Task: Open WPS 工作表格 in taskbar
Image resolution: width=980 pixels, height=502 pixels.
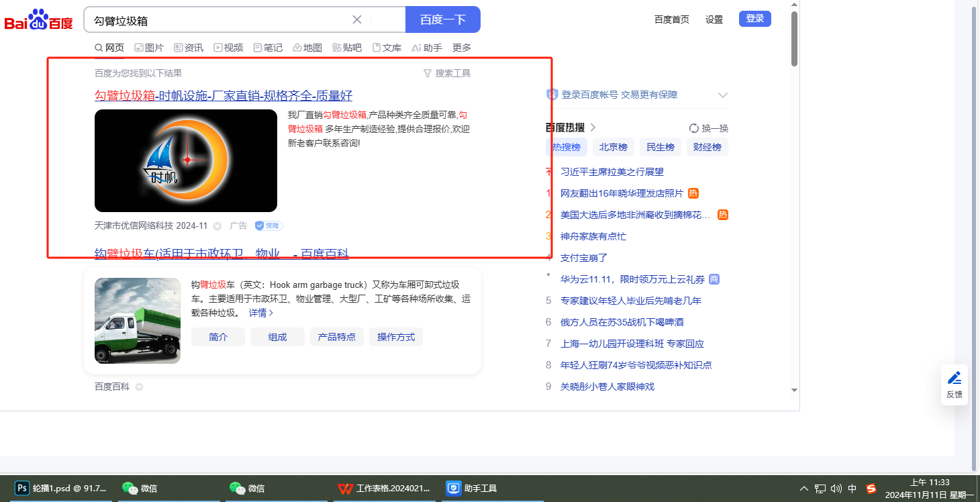Action: click(384, 488)
